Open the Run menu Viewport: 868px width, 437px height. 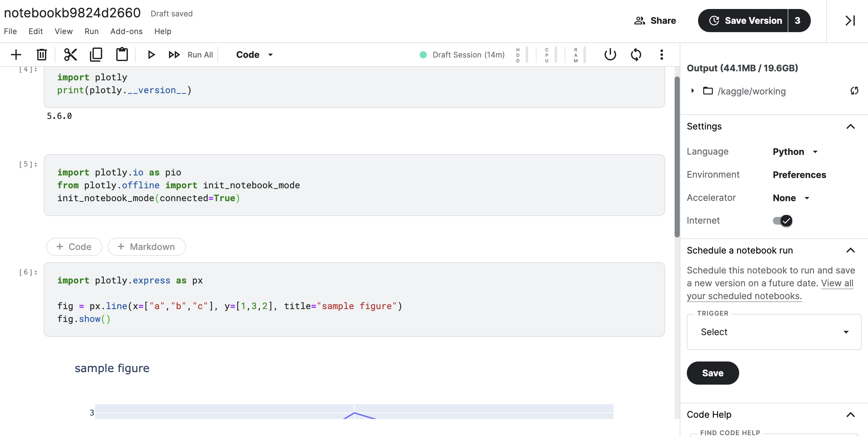click(x=91, y=31)
